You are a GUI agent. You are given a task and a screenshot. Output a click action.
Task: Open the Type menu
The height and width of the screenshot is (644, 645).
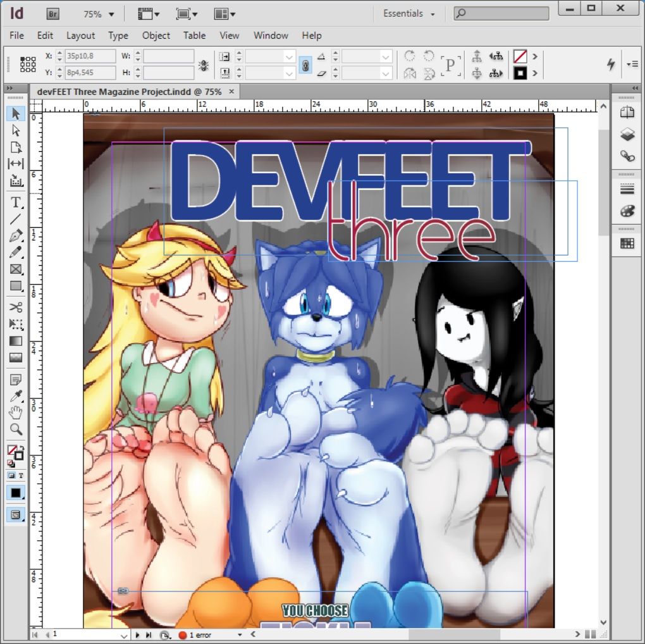(118, 35)
